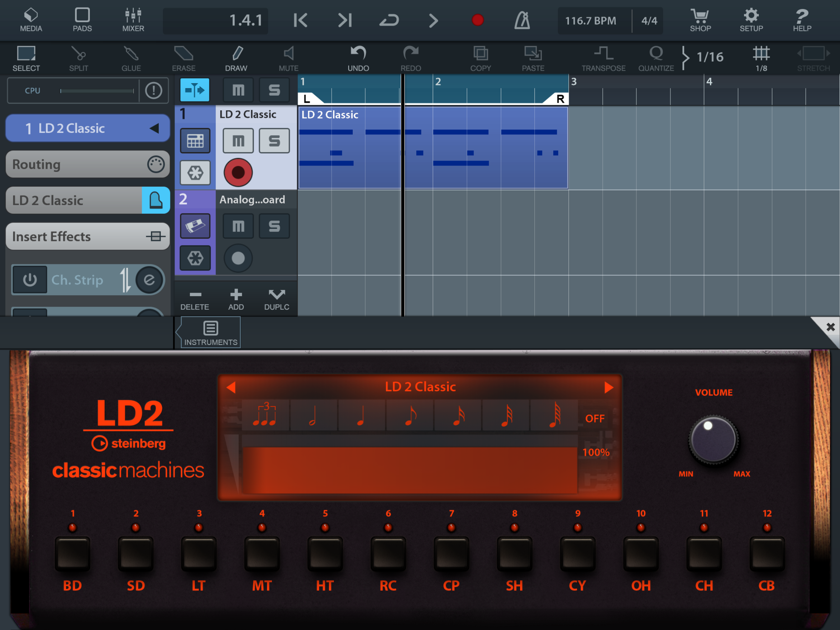Expand the Routing section
840x630 pixels.
pyautogui.click(x=88, y=164)
